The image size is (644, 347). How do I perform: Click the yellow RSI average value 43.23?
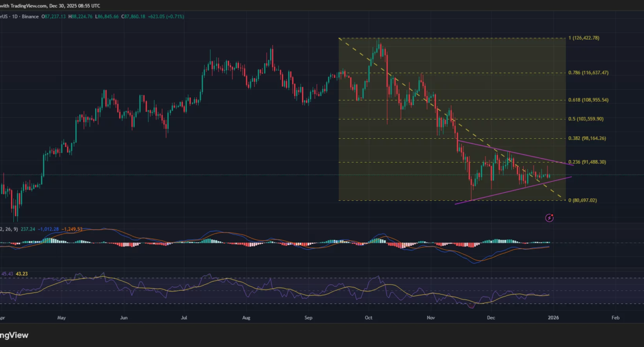point(22,273)
